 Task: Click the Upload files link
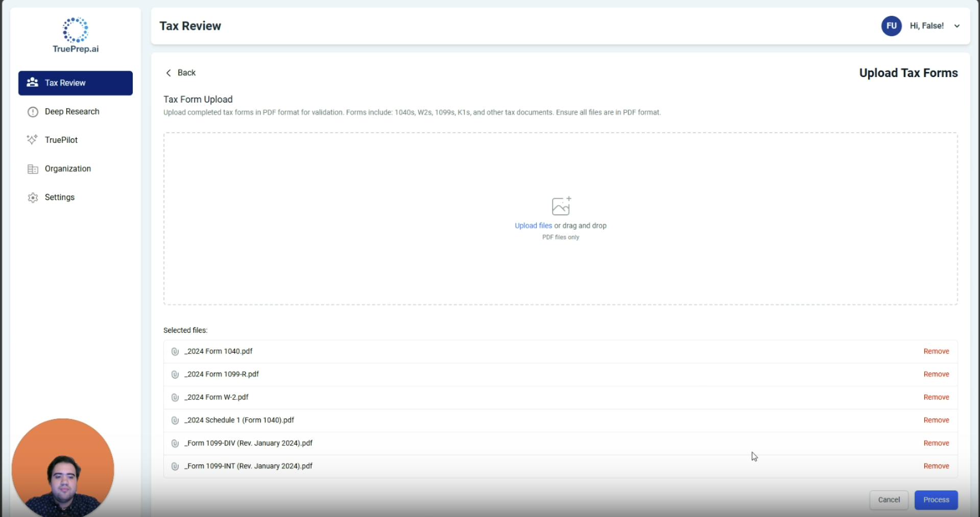533,226
